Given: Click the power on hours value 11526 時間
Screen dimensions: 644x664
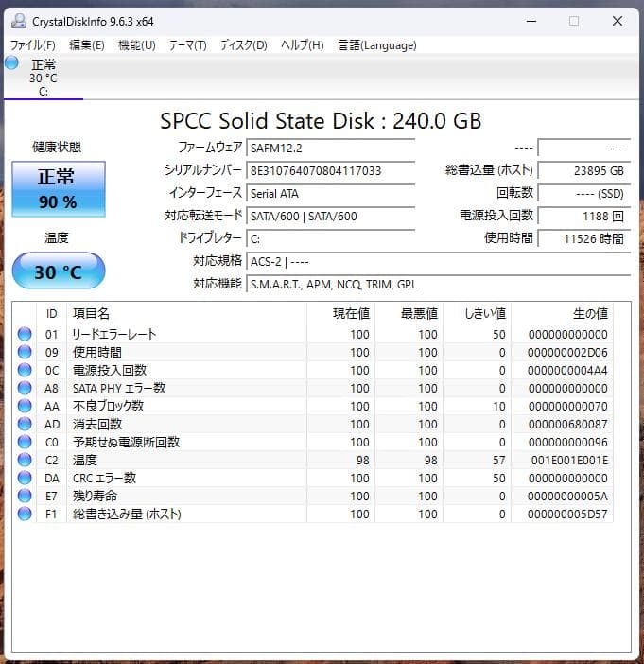Looking at the screenshot, I should click(x=583, y=239).
